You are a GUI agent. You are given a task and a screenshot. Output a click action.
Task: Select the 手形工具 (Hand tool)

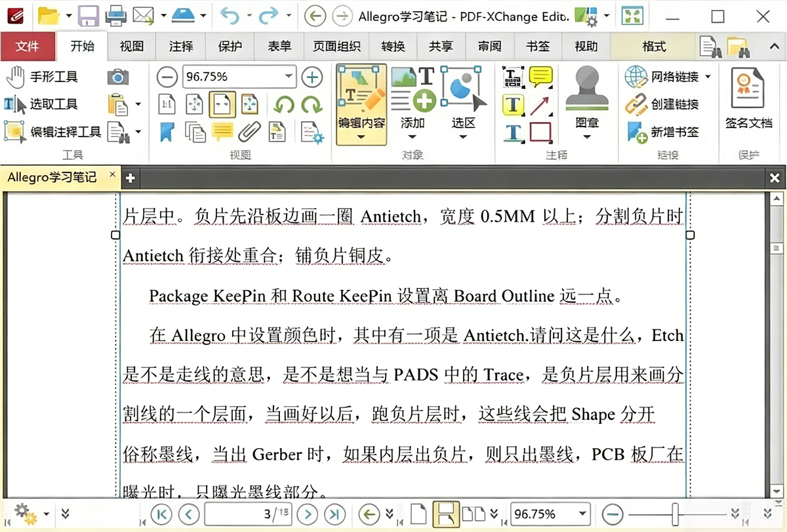[43, 77]
